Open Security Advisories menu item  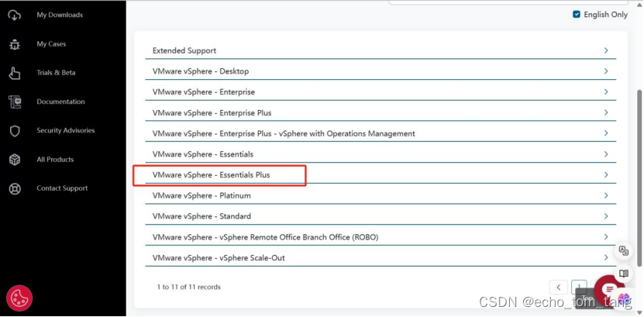pos(66,130)
